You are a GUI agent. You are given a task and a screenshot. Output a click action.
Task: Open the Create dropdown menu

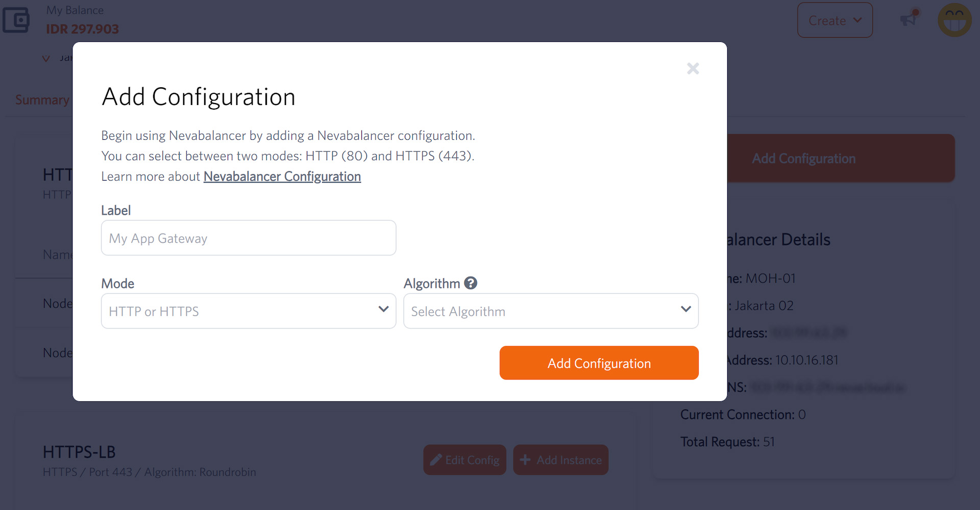[x=835, y=20]
